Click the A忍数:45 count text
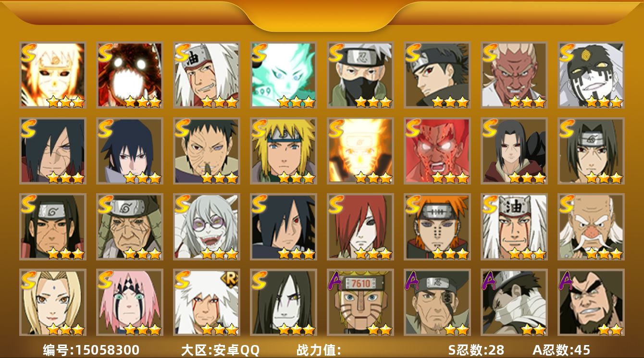 (561, 350)
